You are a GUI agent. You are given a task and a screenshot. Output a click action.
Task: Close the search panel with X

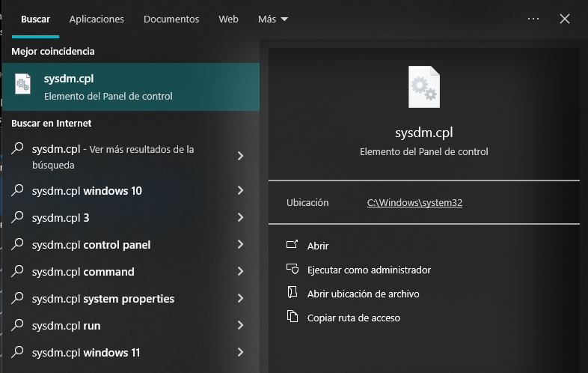tap(564, 19)
